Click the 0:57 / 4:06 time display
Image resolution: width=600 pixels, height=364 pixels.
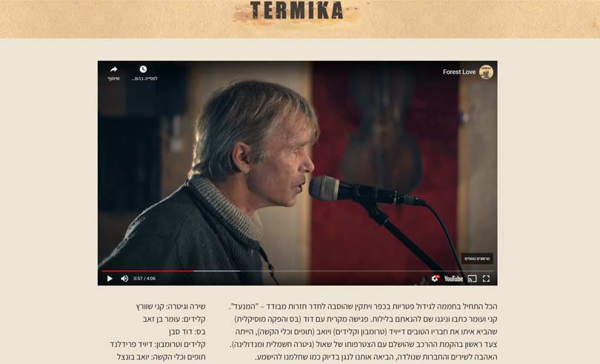[144, 279]
